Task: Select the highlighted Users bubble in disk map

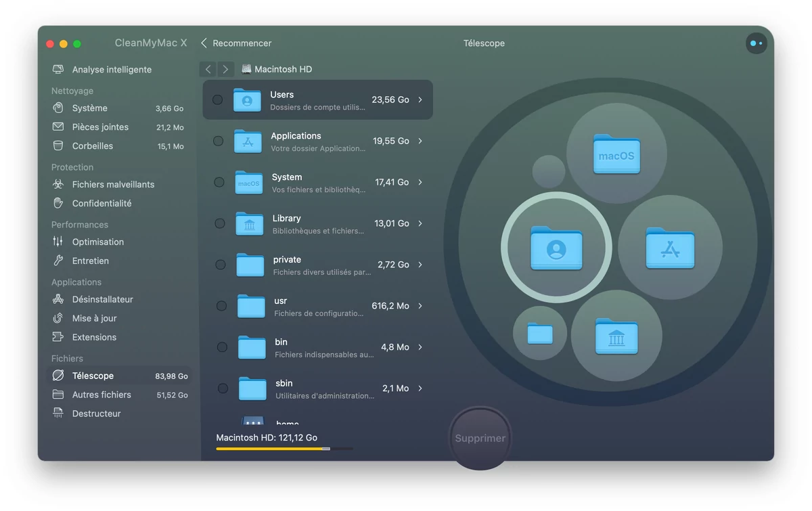Action: (x=556, y=248)
